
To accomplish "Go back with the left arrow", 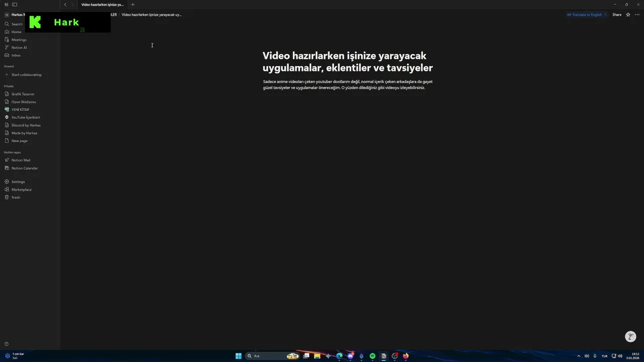I will pyautogui.click(x=65, y=5).
